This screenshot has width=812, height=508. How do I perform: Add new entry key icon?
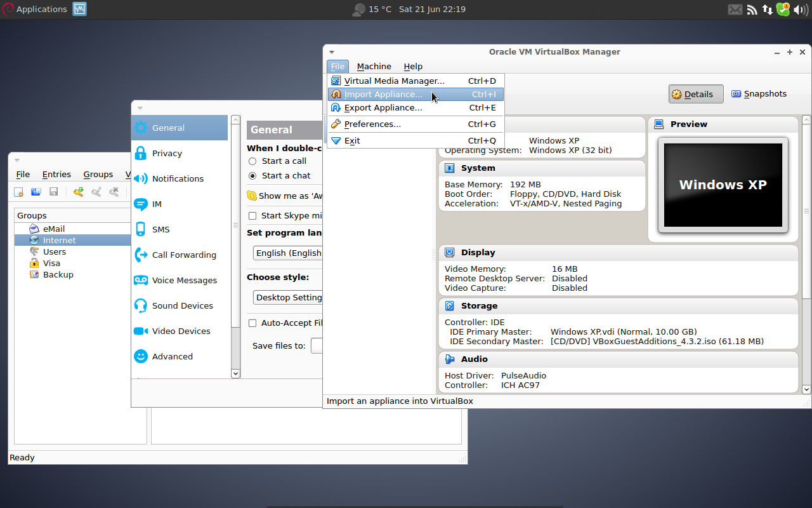pyautogui.click(x=78, y=192)
